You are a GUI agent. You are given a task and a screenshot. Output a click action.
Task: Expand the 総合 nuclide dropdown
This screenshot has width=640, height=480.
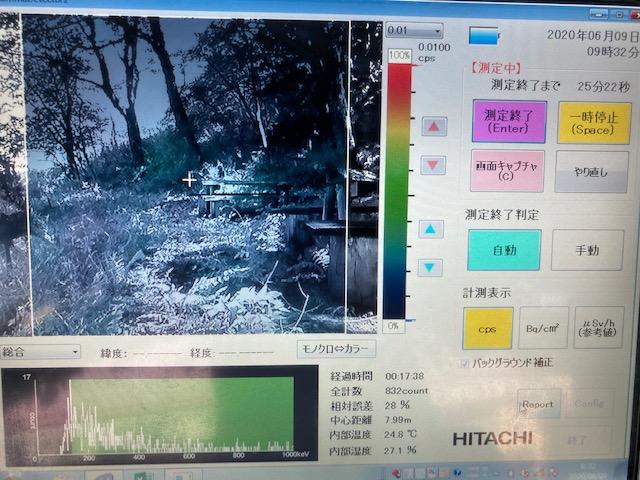pos(41,352)
